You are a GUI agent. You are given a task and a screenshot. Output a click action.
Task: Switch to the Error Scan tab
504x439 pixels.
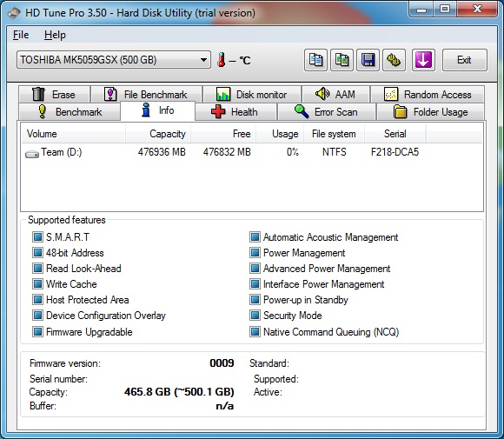point(327,112)
